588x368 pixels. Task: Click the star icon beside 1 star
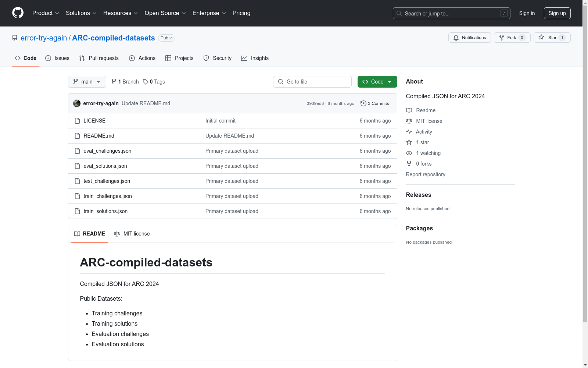click(409, 142)
